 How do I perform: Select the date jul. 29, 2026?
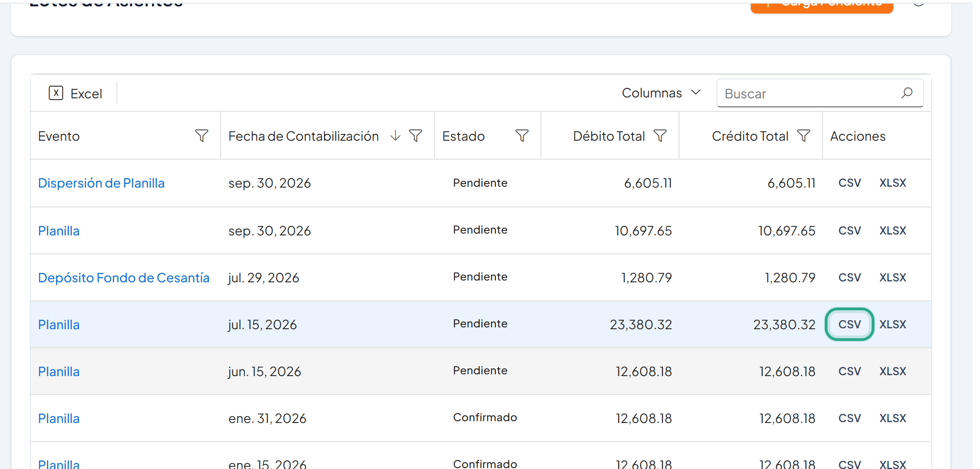[263, 278]
